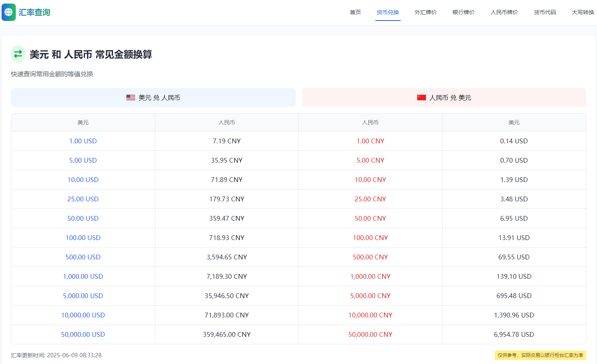Click the 汇率查询 site title

[34, 12]
